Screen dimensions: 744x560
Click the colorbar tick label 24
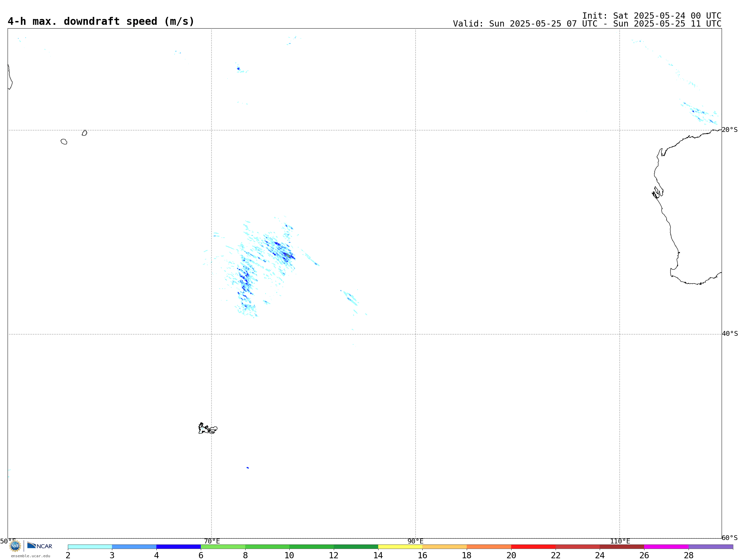[x=600, y=555]
